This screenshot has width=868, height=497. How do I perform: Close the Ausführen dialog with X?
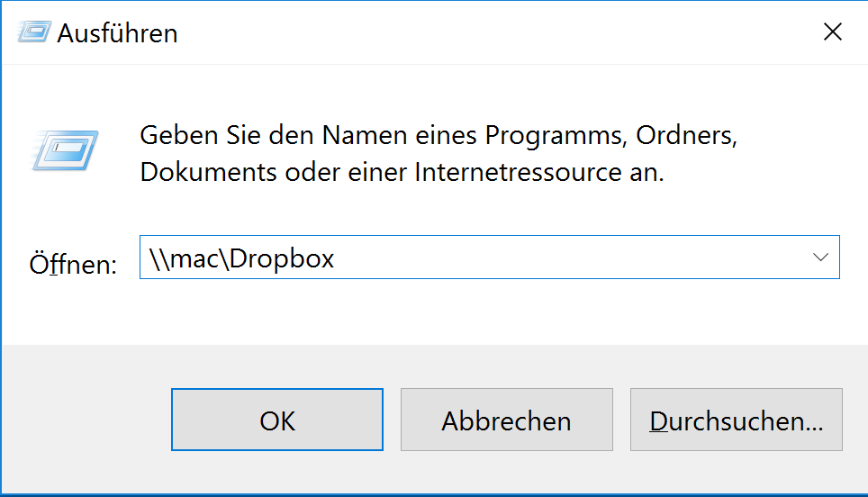pyautogui.click(x=833, y=32)
